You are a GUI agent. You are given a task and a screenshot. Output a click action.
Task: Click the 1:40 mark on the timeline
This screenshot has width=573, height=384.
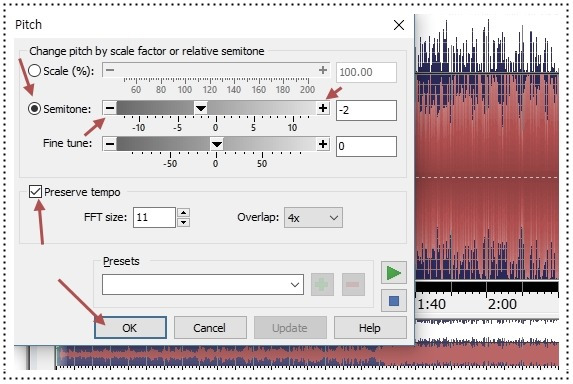432,304
